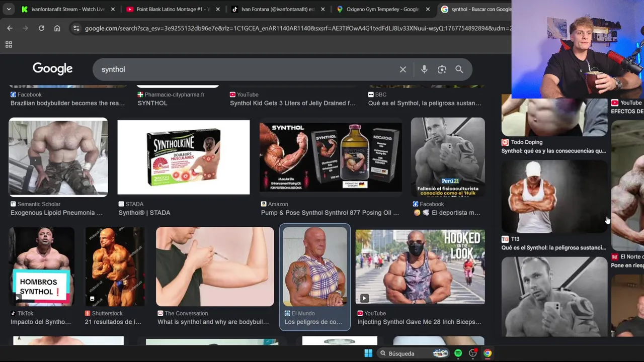Open T13 'la peligrosa sustanci...' link

pos(554,247)
